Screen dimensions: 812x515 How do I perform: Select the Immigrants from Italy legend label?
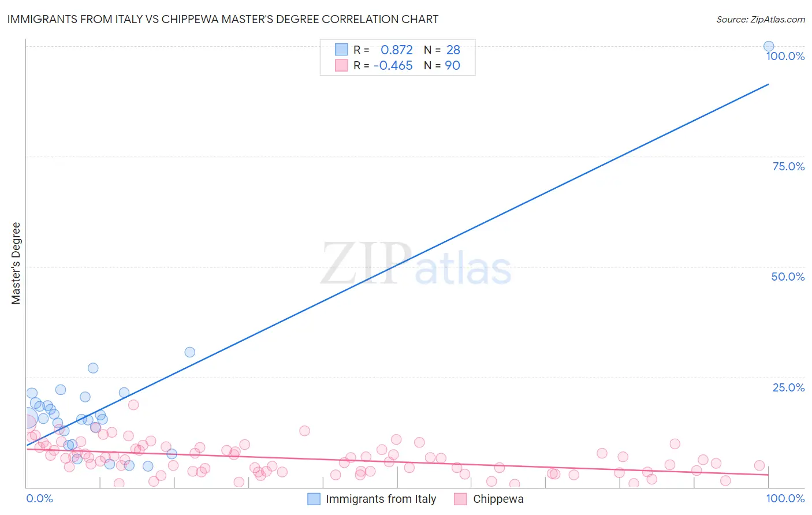[381, 499]
